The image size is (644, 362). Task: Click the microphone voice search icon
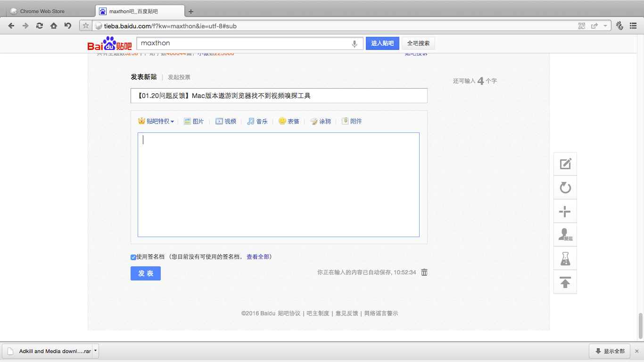(355, 44)
